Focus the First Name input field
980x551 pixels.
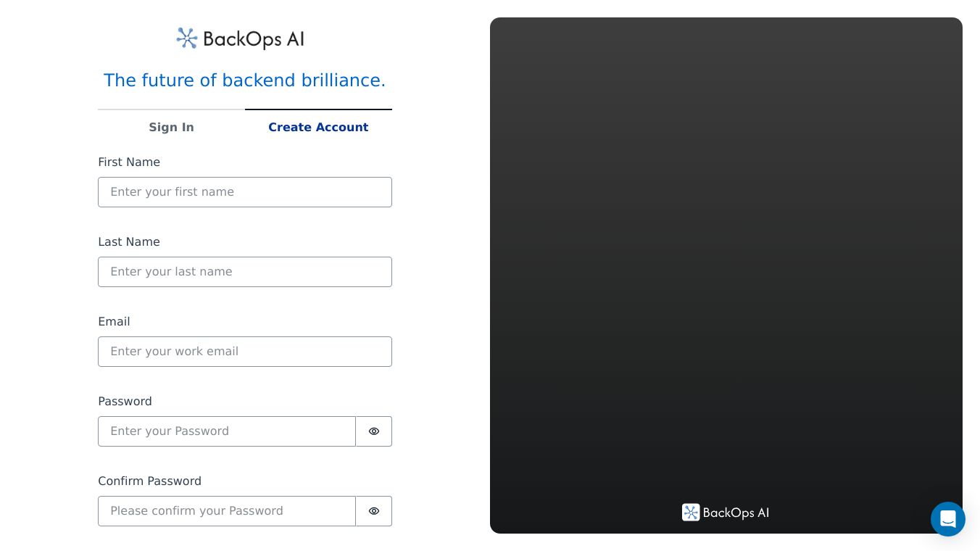(x=245, y=192)
